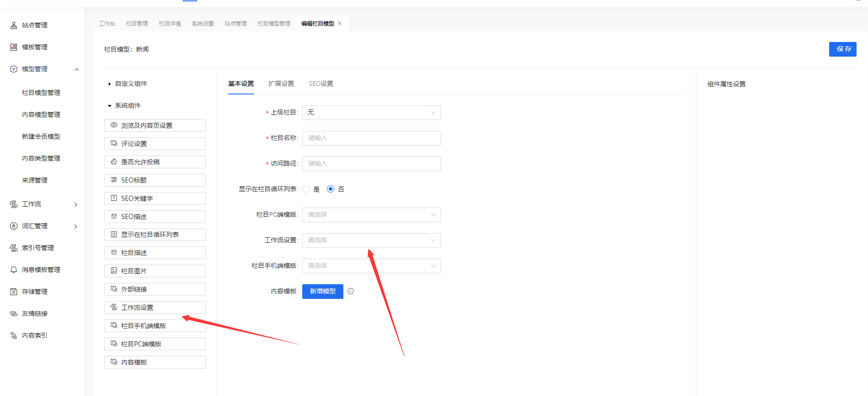Switch to the 栏目模型管理 tab
Screen dimensions: 868x396
click(x=274, y=24)
